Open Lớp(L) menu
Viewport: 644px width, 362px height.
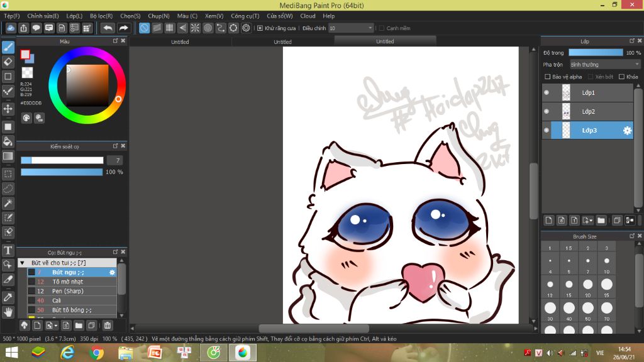pos(74,16)
